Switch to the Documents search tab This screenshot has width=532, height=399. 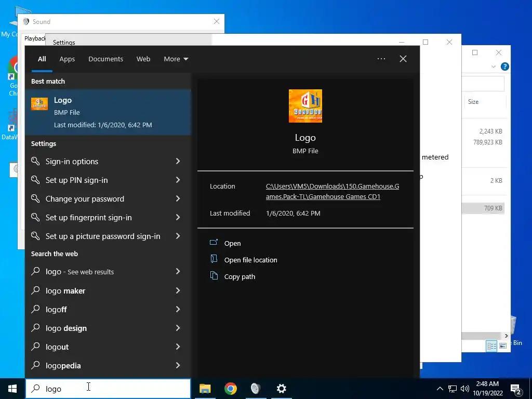(x=105, y=59)
